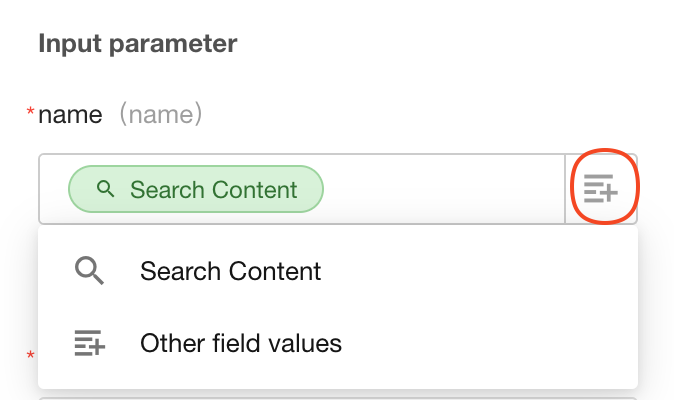Click the insert field values icon button
This screenshot has height=400, width=674.
click(x=602, y=189)
